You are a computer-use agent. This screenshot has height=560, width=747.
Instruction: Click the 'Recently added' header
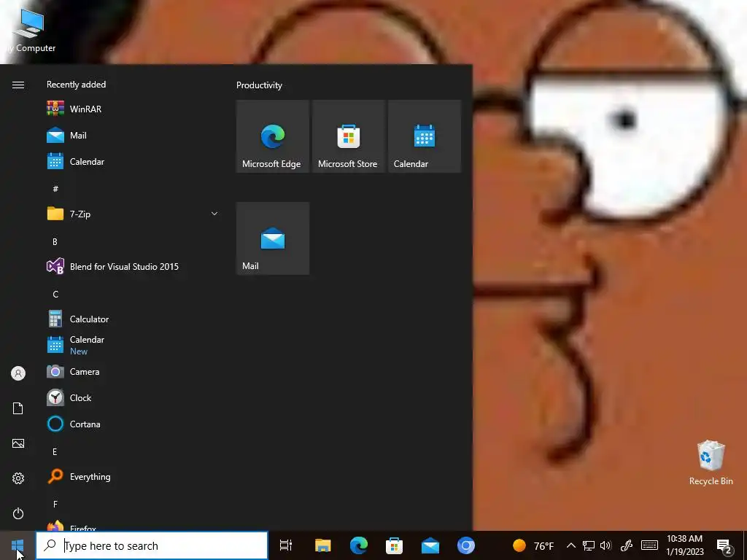76,85
